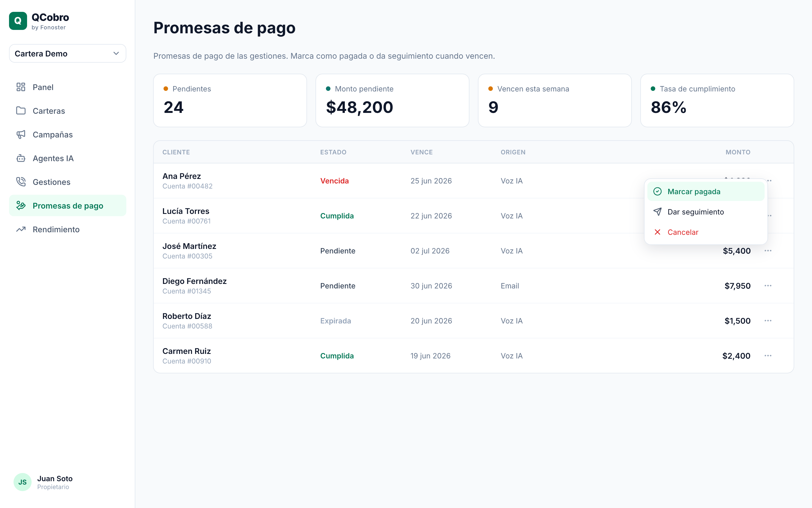Image resolution: width=812 pixels, height=508 pixels.
Task: Select the Ana Pérez client name
Action: [x=182, y=176]
